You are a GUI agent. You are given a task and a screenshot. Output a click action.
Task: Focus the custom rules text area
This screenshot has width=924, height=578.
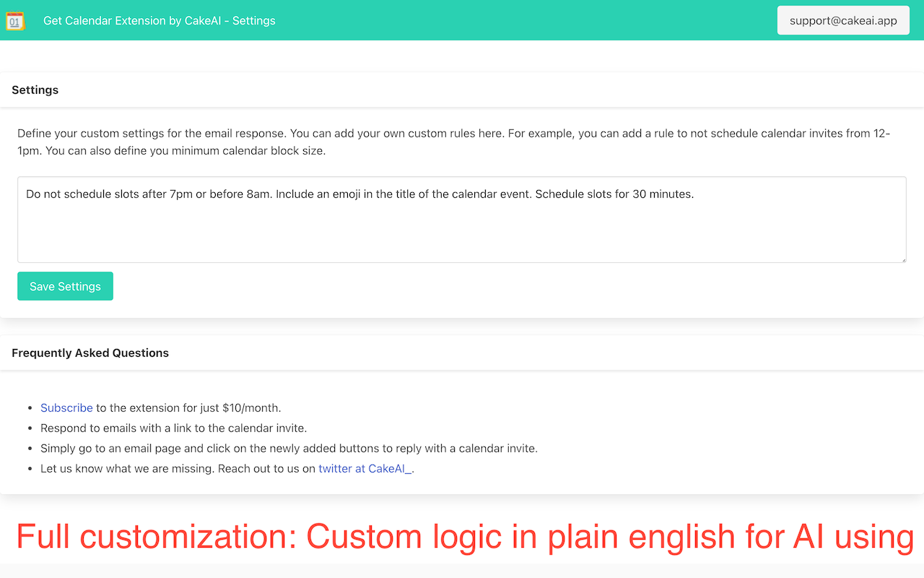[462, 228]
